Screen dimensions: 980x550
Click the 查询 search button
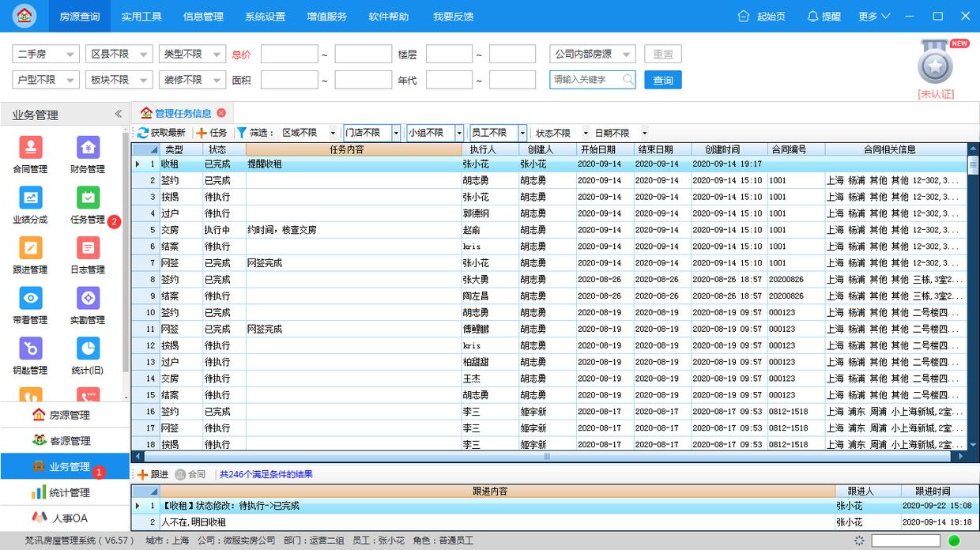(662, 79)
